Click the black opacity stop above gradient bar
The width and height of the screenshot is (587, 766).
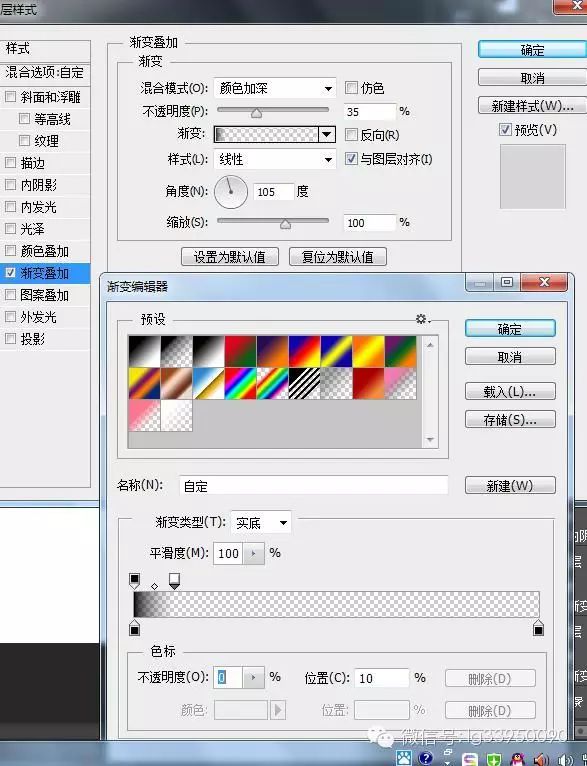point(134,581)
